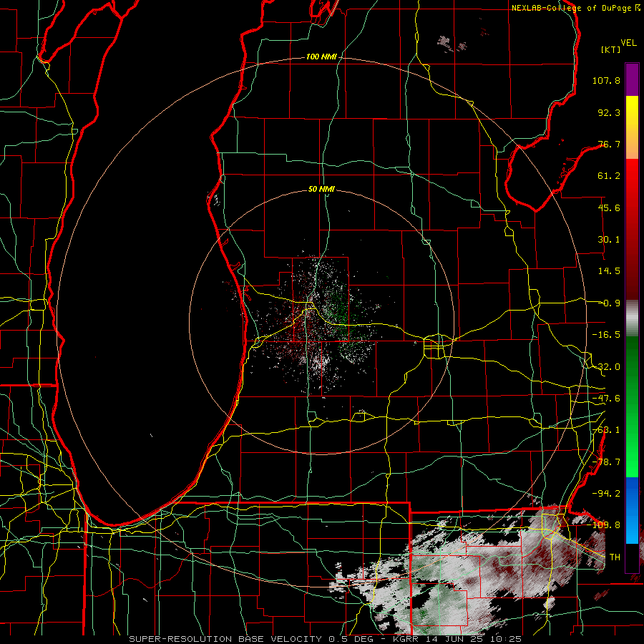Select the -47.6 velocity scale value

coord(606,399)
